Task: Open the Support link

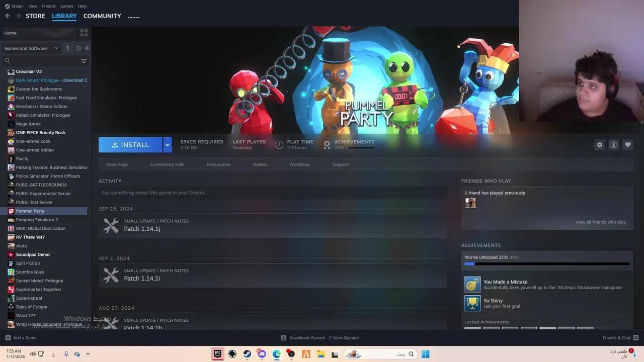Action: (x=341, y=164)
